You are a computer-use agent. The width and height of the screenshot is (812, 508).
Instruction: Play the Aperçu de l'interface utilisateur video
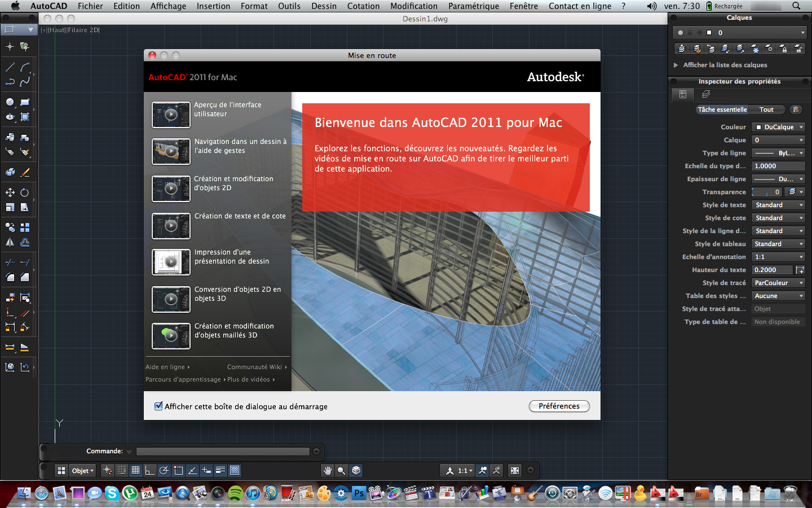point(171,115)
